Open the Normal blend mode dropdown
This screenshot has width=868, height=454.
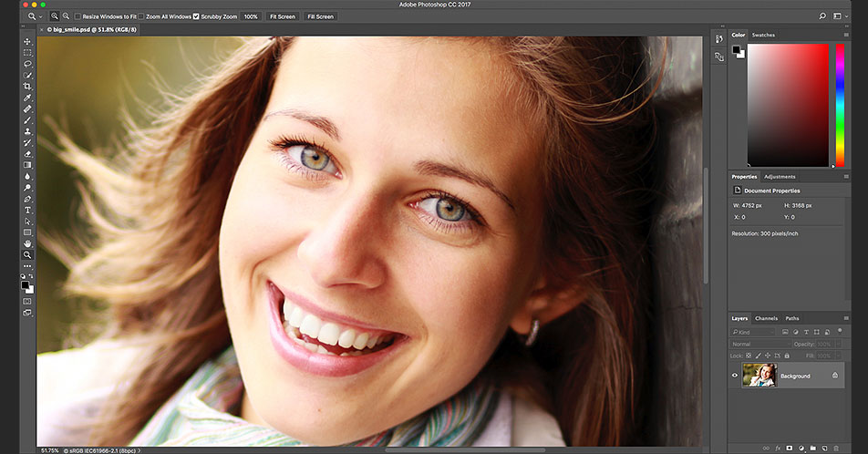(x=760, y=345)
